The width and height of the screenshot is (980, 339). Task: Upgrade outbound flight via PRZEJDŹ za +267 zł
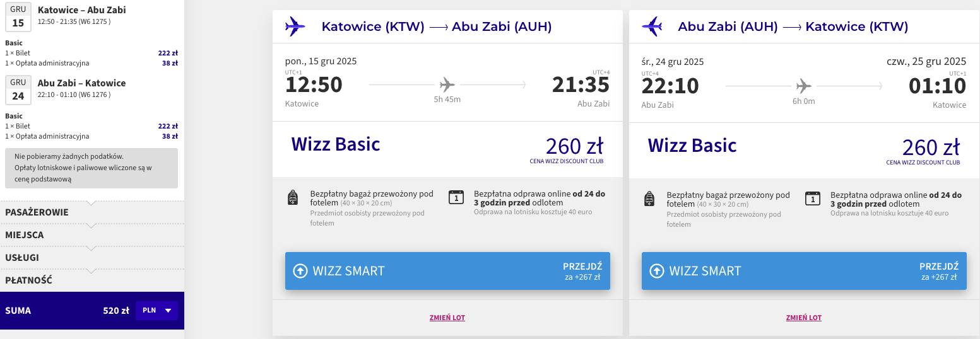[582, 271]
